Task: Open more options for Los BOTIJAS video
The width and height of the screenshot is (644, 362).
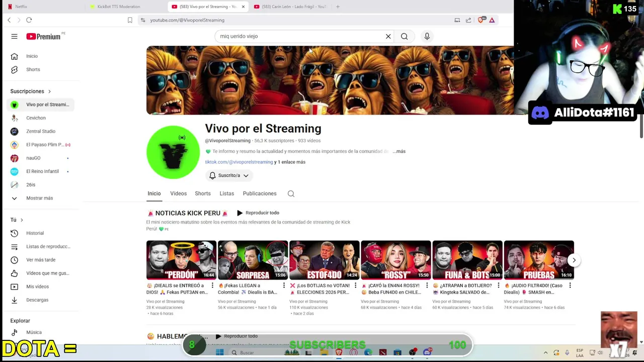Action: click(355, 286)
